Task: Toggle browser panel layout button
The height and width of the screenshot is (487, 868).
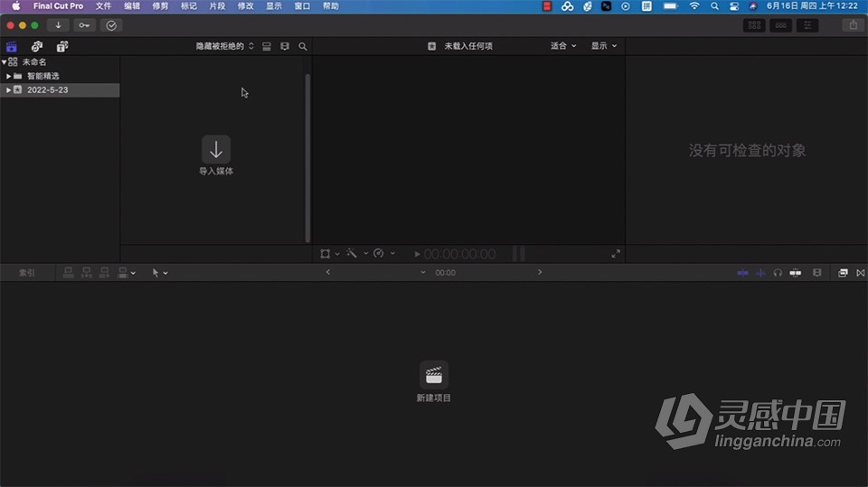Action: (754, 25)
